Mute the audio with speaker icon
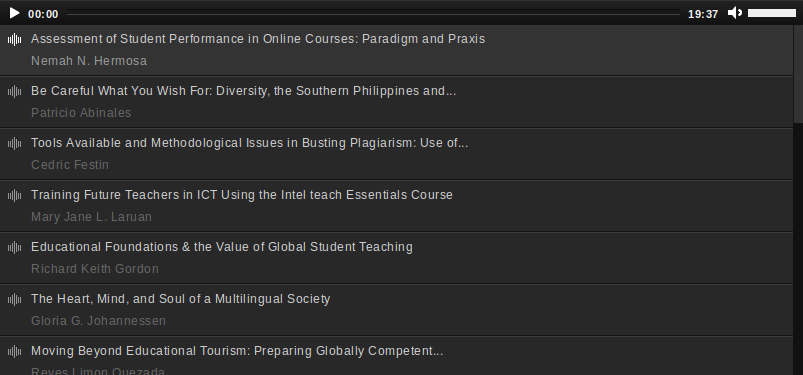 [x=735, y=13]
